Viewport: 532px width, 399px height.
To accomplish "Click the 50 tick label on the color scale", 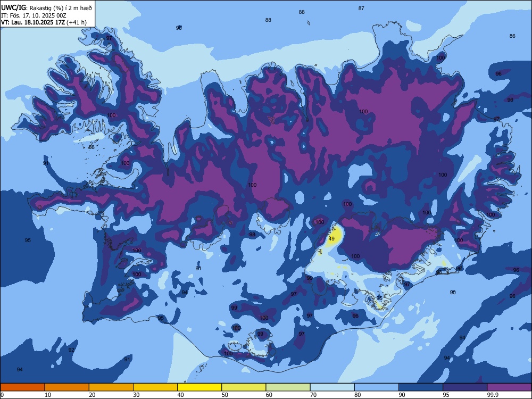I will coord(225,395).
